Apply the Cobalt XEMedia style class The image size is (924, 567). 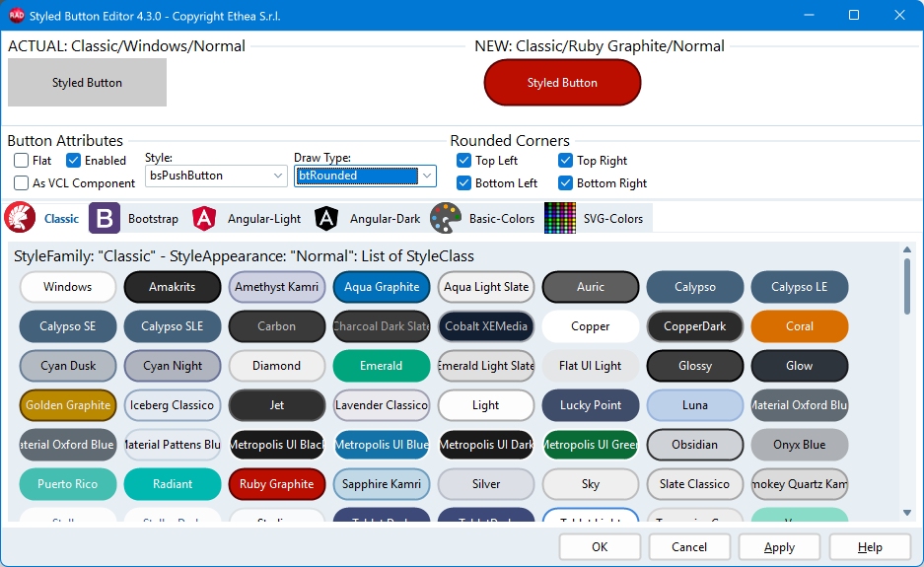[486, 326]
